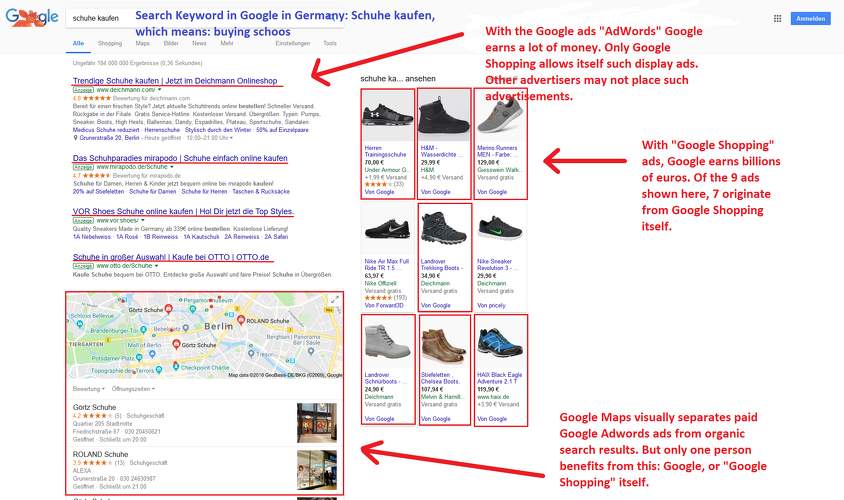This screenshot has width=844, height=500.
Task: Open the Google apps grid icon
Action: coord(777,18)
